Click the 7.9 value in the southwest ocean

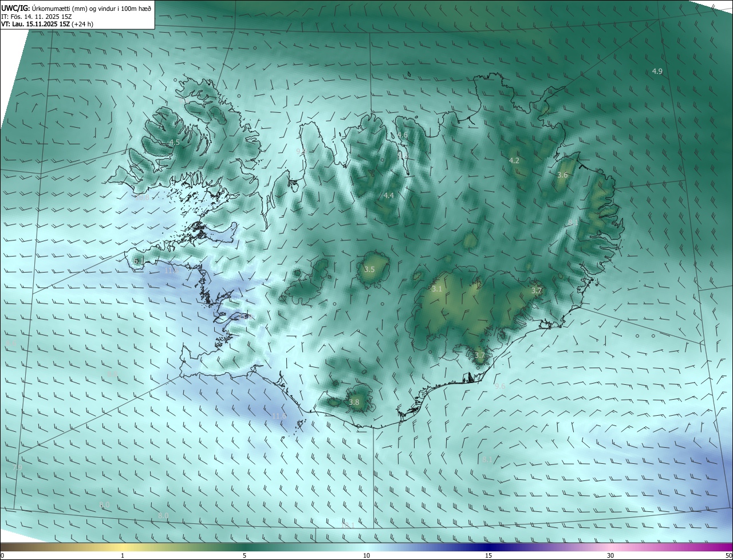tap(17, 468)
